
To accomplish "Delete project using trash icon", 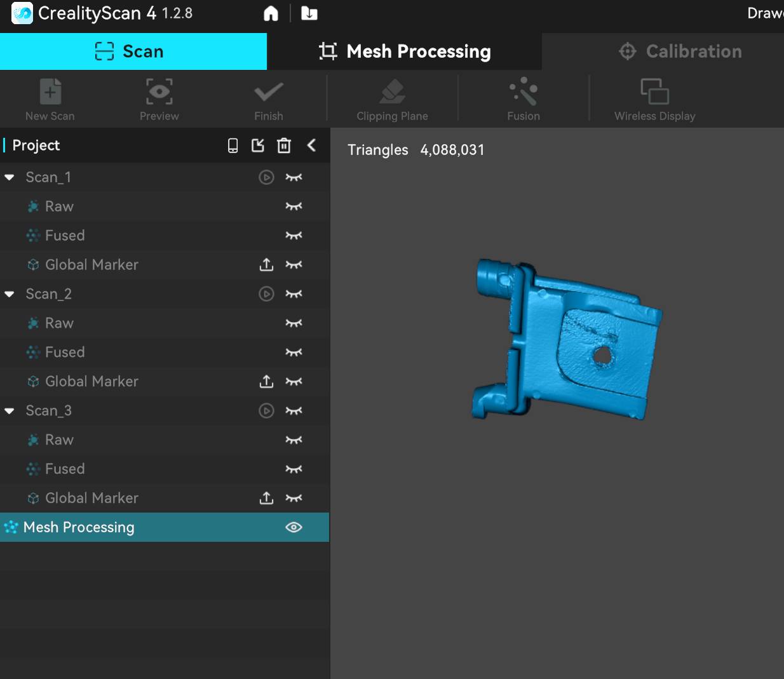I will point(284,145).
